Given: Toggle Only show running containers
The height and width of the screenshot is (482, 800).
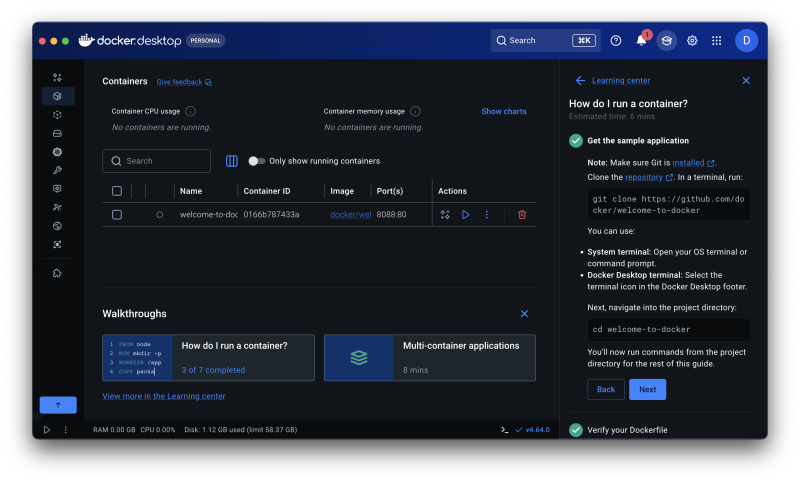Looking at the screenshot, I should [257, 161].
